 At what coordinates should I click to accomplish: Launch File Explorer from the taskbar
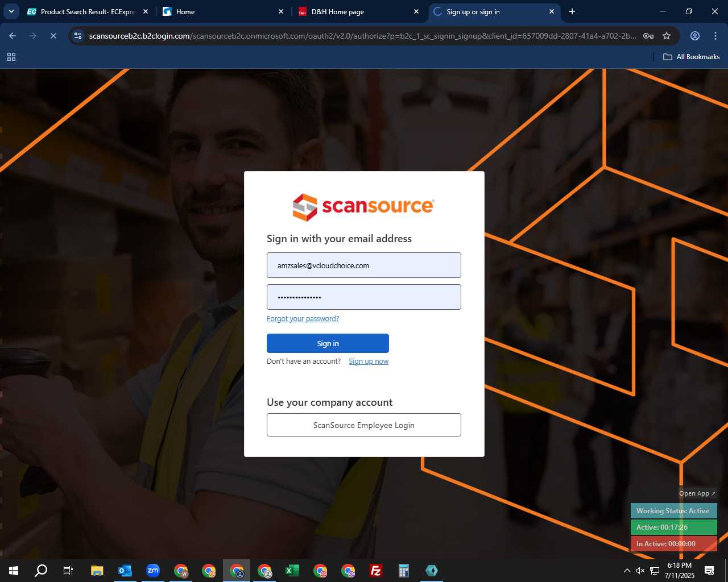(97, 571)
